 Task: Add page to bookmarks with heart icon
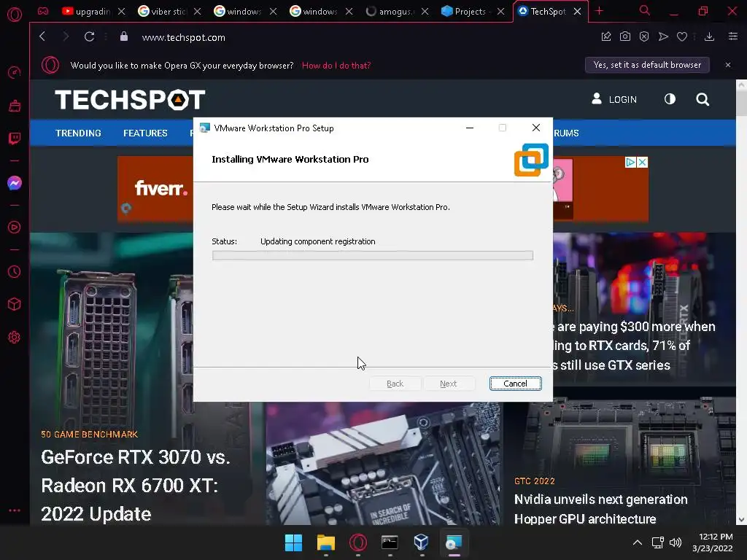pyautogui.click(x=682, y=36)
